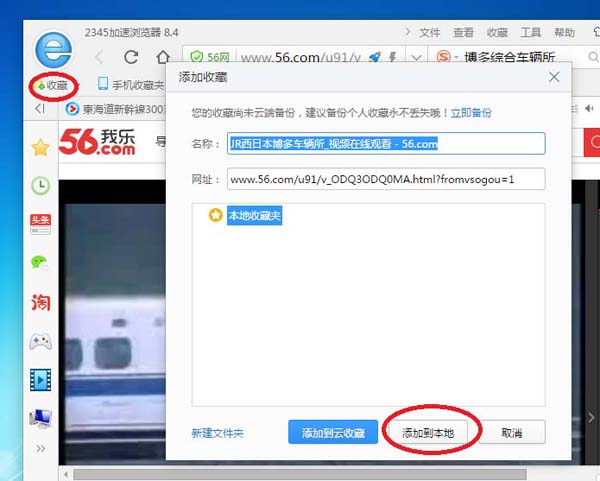Open the game controller sidebar icon
Image resolution: width=600 pixels, height=481 pixels.
(41, 341)
